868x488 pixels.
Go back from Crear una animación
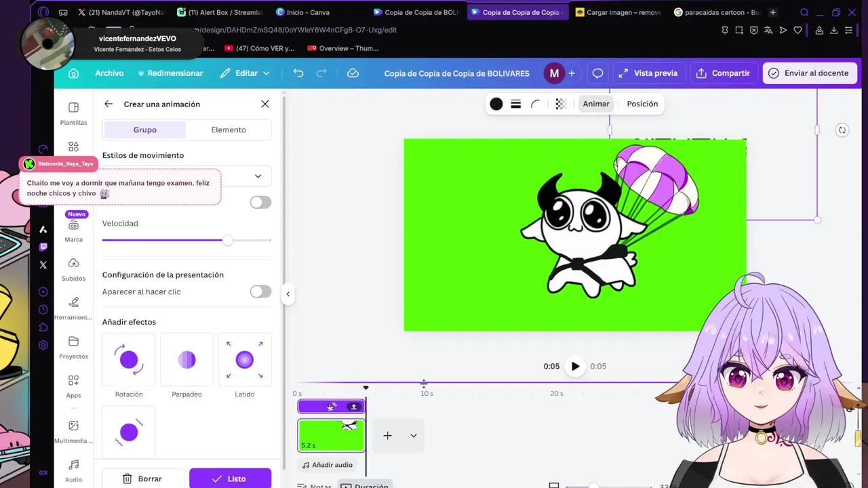point(108,104)
